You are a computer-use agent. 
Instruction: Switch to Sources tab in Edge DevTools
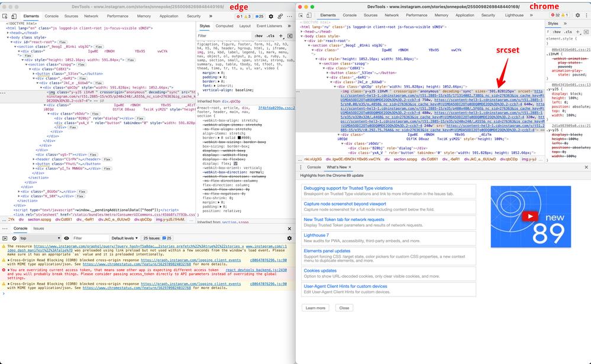[x=71, y=16]
